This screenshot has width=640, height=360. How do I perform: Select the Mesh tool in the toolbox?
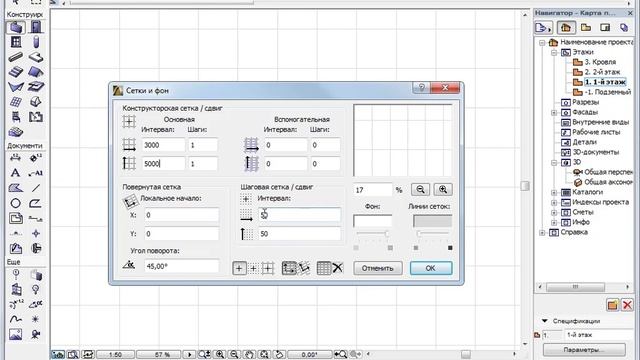[x=16, y=132]
